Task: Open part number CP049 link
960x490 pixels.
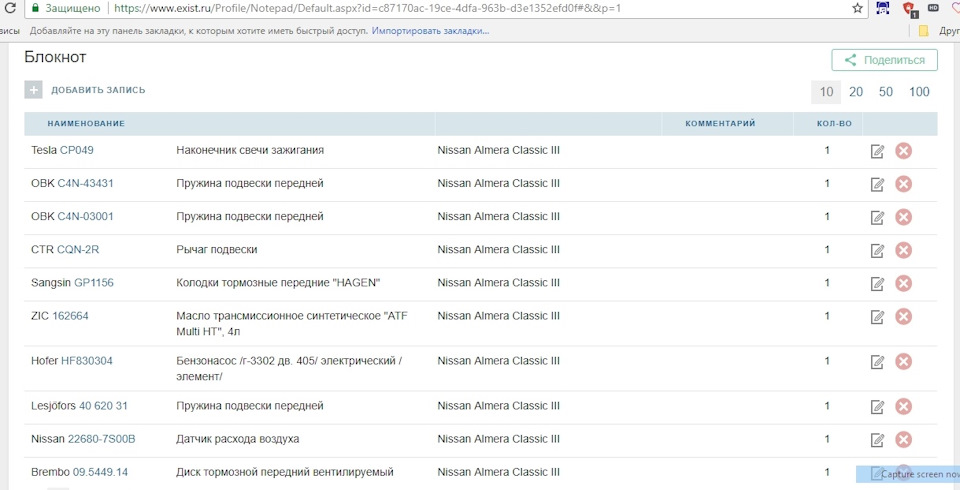Action: tap(77, 150)
